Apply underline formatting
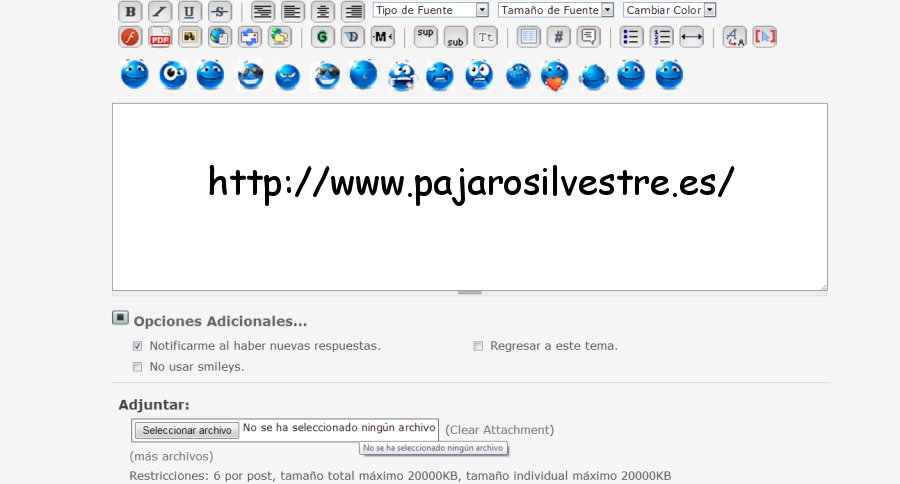The height and width of the screenshot is (484, 900). 190,12
